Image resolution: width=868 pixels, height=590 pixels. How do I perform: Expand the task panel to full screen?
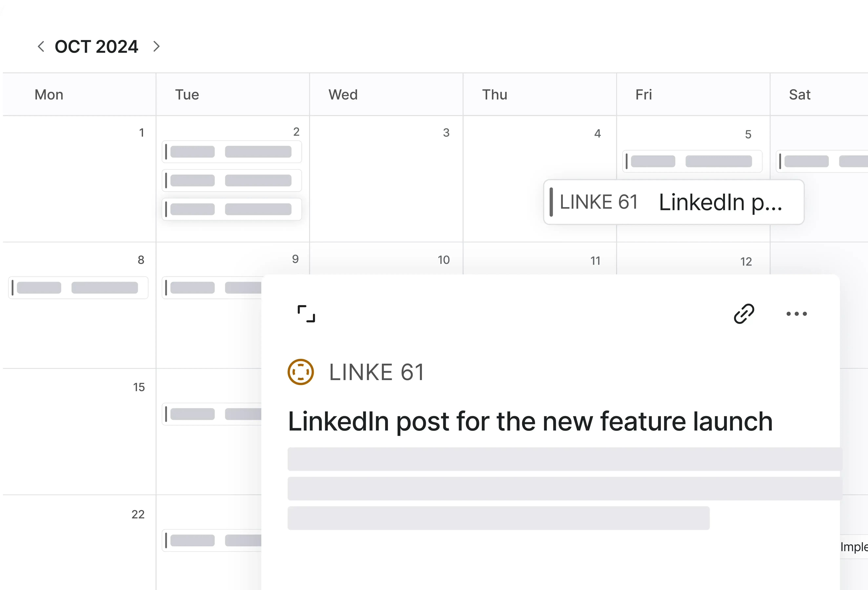[x=306, y=314]
